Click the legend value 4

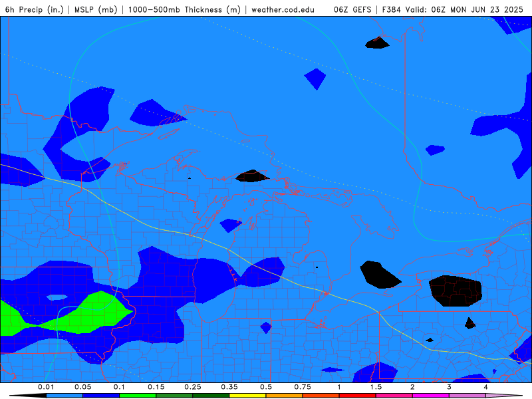coord(485,387)
